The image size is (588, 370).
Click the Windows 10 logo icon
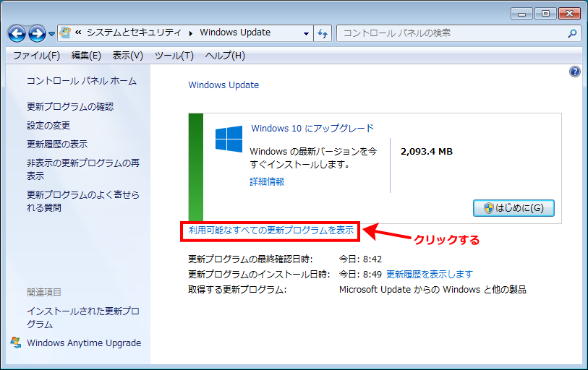pyautogui.click(x=229, y=139)
